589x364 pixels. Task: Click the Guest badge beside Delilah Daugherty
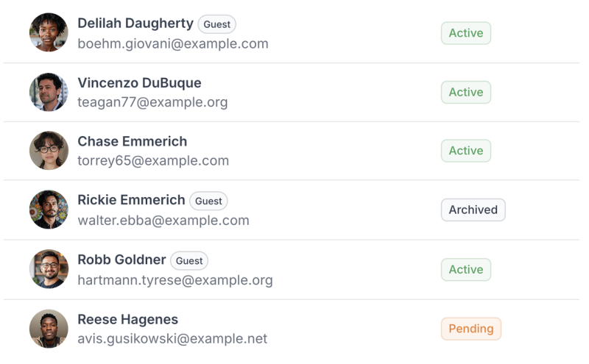pos(216,24)
